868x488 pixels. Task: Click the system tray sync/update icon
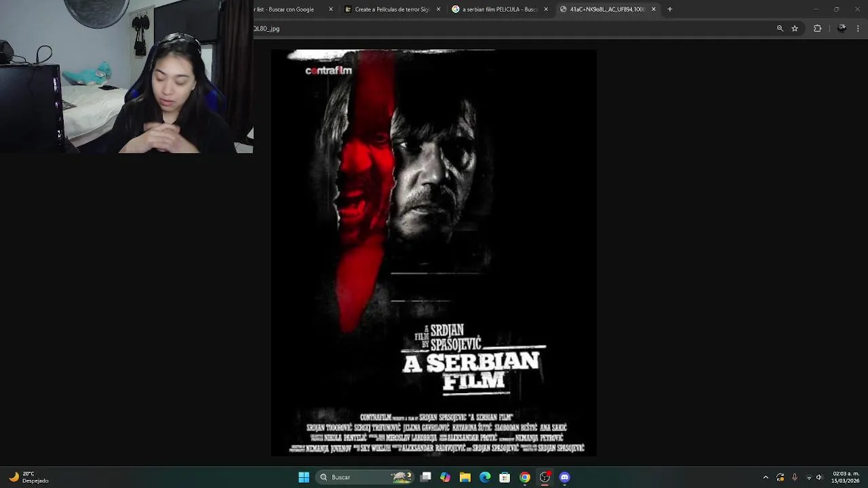point(781,477)
